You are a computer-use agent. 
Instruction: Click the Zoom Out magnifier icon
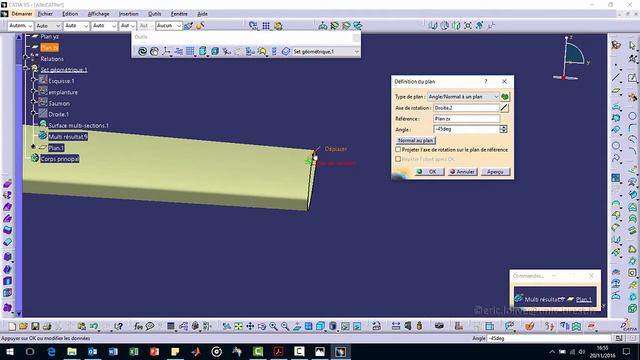coord(285,326)
